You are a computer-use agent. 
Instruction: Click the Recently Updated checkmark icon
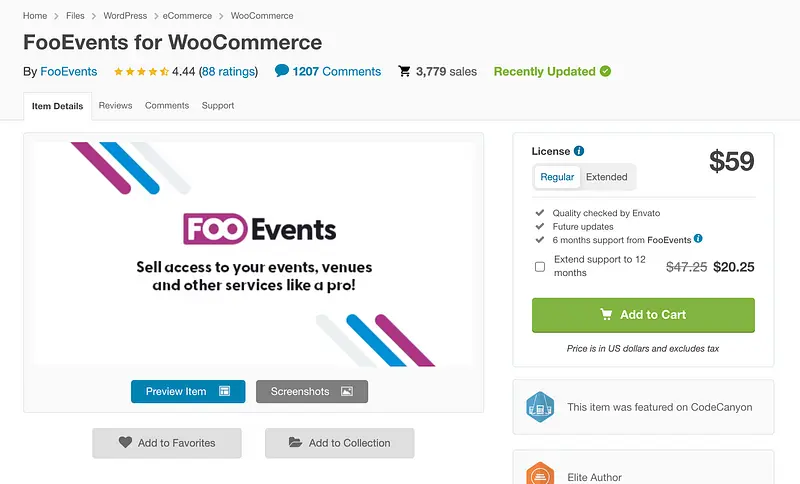pos(605,71)
